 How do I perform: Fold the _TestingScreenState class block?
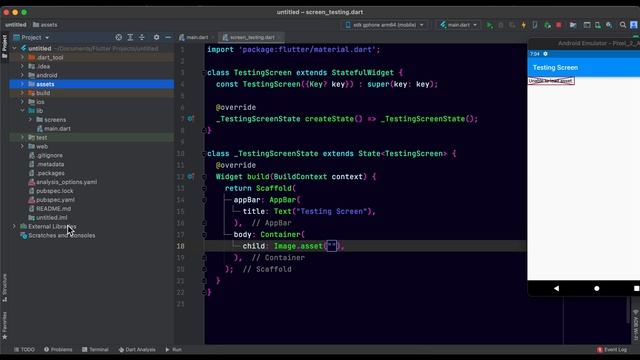tap(204, 153)
